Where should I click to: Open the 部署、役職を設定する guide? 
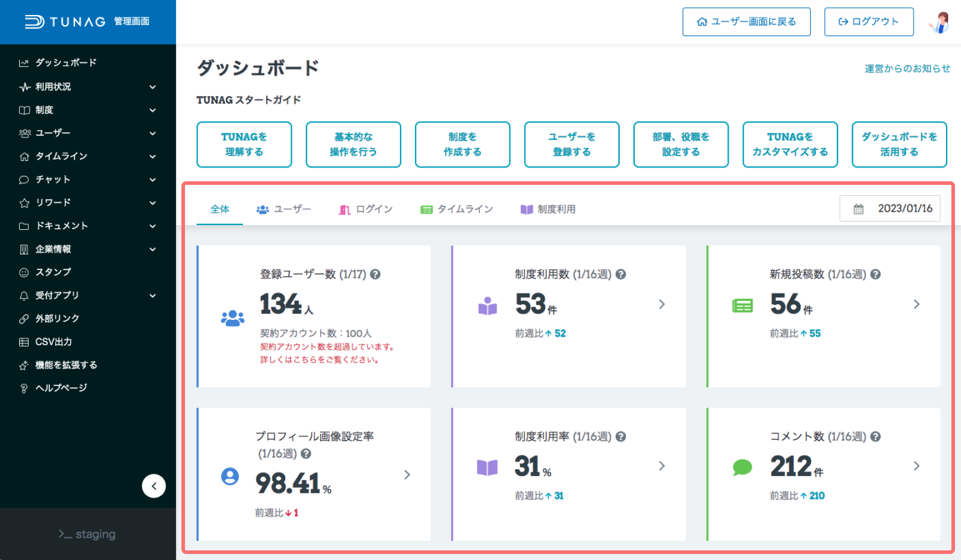681,145
